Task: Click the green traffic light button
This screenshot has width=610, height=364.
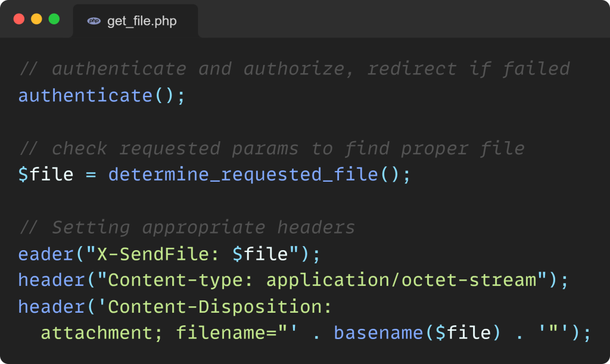Action: pos(54,18)
